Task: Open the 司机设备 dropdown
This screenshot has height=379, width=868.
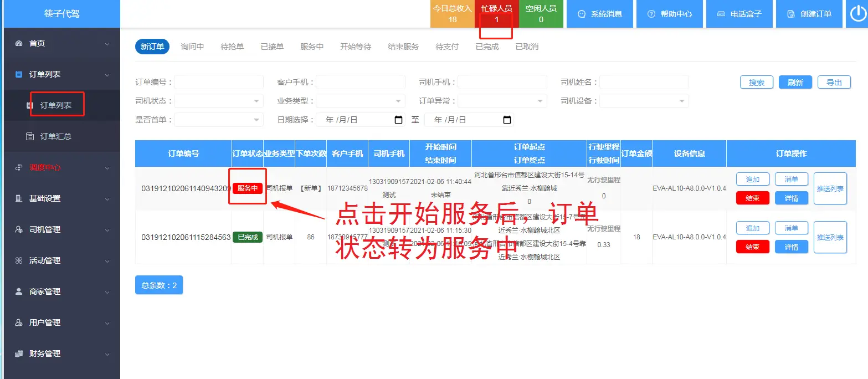Action: click(644, 101)
